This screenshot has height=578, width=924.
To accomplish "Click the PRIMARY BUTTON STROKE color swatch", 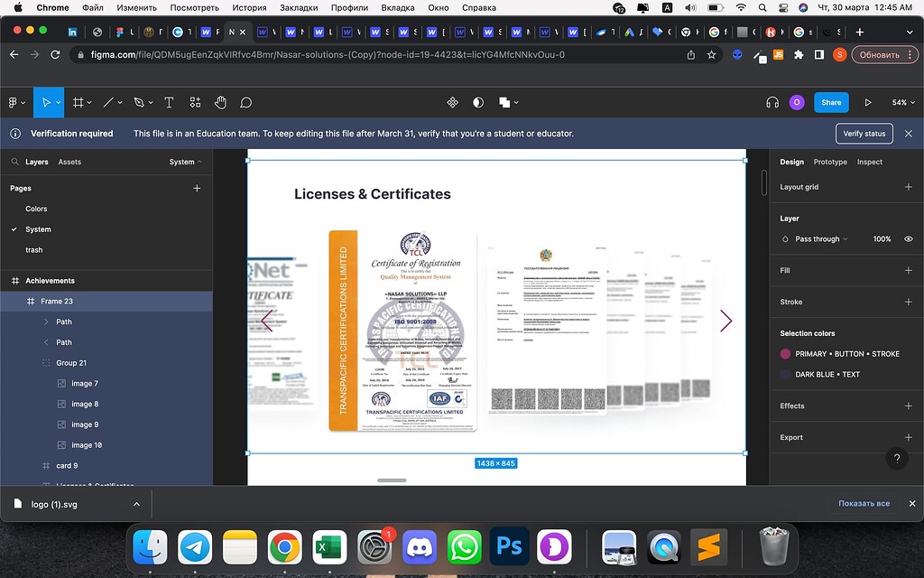I will [x=785, y=354].
